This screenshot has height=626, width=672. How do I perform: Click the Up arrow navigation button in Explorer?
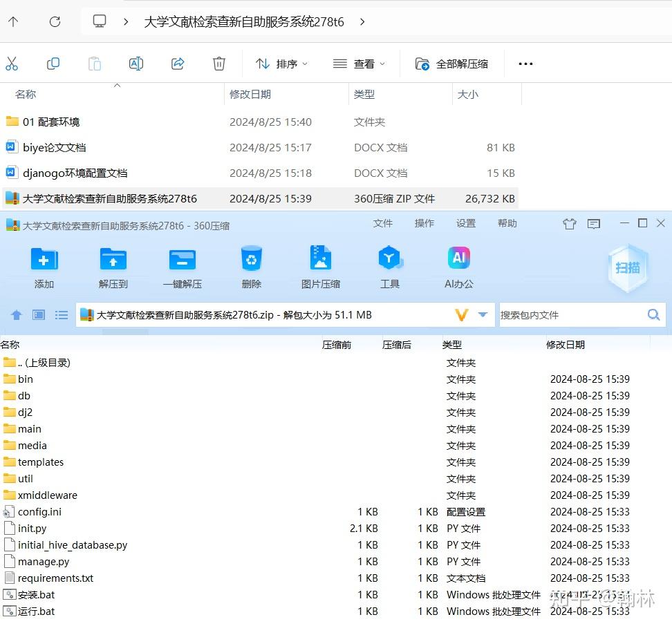(x=13, y=21)
